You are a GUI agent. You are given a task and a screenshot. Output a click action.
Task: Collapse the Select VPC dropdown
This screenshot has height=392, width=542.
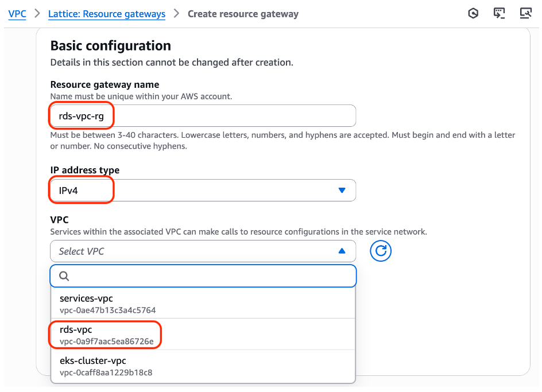[x=342, y=251]
